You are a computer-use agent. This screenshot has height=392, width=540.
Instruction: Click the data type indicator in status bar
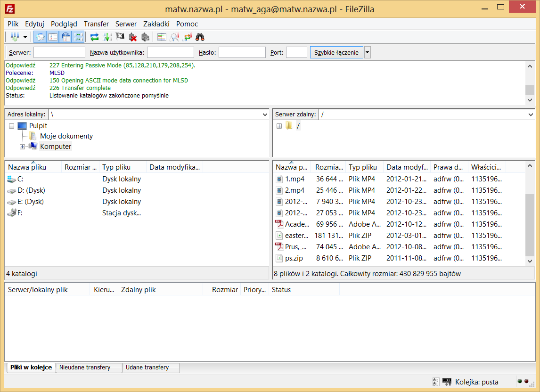coord(436,382)
